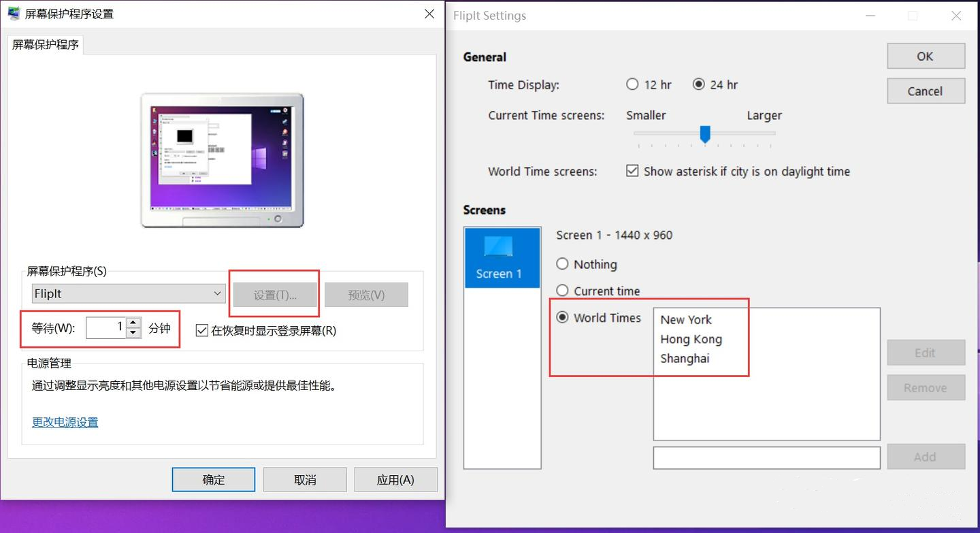
Task: Switch to the 屏幕保护程序 tab
Action: coord(46,45)
